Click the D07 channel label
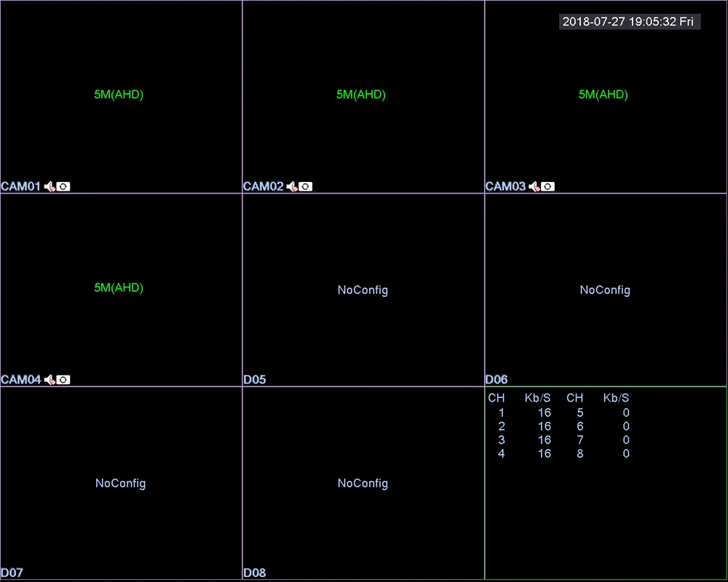Viewport: 728px width, 582px height. coord(12,573)
